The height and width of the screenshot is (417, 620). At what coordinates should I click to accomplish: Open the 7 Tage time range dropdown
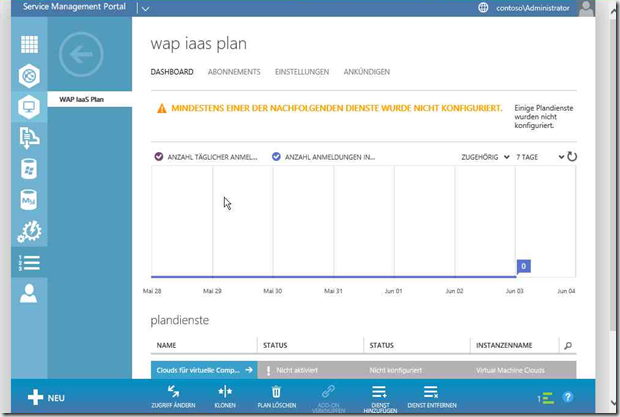coord(540,157)
